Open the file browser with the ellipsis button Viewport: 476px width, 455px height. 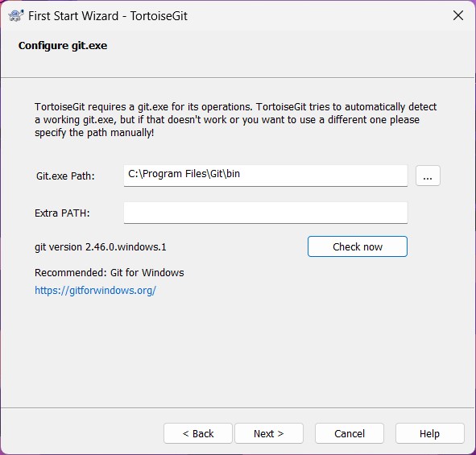(428, 176)
